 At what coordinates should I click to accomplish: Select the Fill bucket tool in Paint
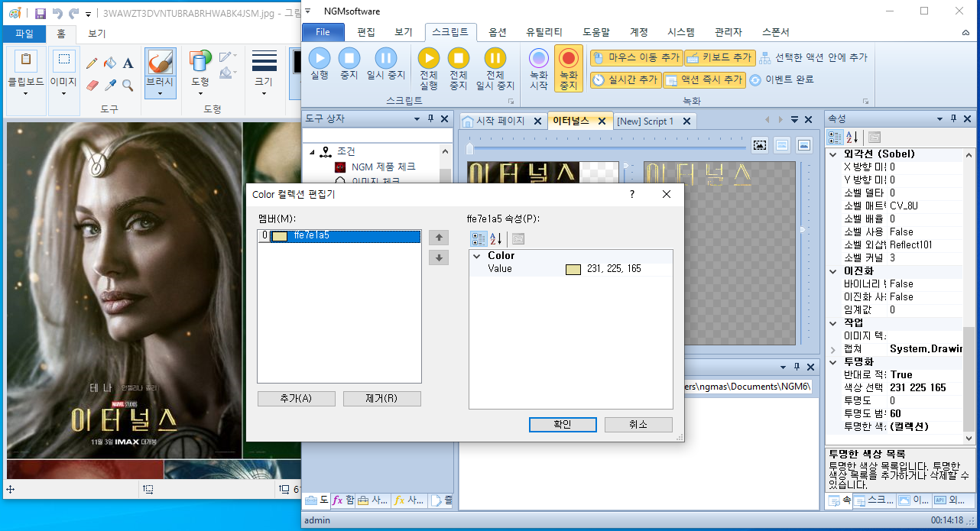click(110, 63)
